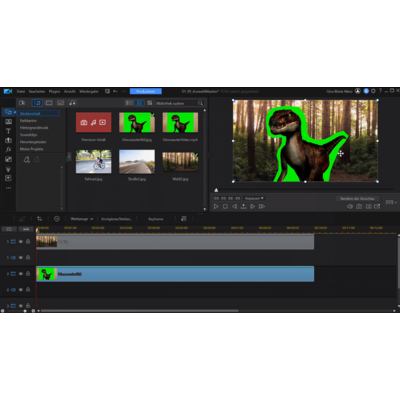Click the library search magnifier icon
The height and width of the screenshot is (400, 400).
point(200,103)
